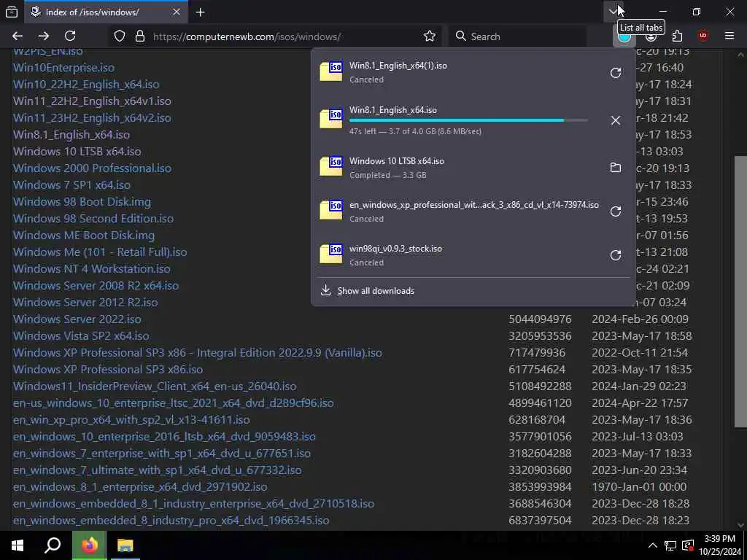747x560 pixels.
Task: Open the Windows 10 LTSB x64.iso page link
Action: (77, 152)
